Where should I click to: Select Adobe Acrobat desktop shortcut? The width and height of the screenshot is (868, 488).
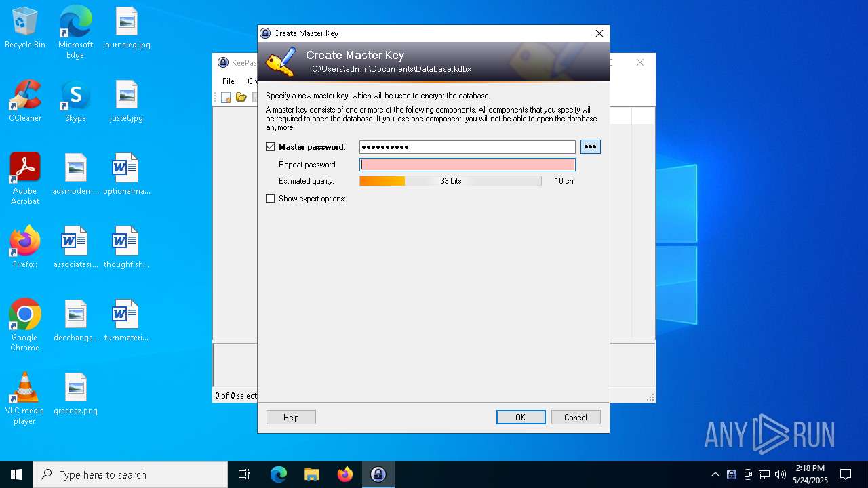coord(25,179)
